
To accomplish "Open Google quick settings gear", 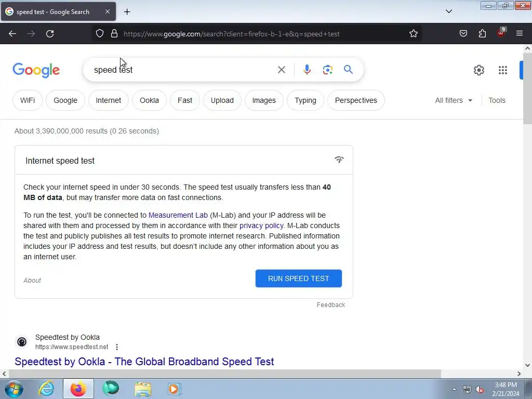I will tap(478, 70).
